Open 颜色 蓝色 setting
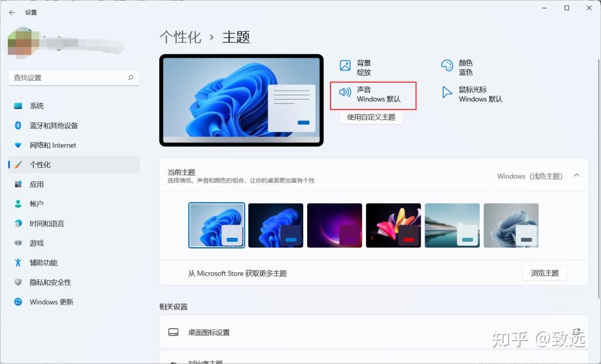 [x=457, y=67]
